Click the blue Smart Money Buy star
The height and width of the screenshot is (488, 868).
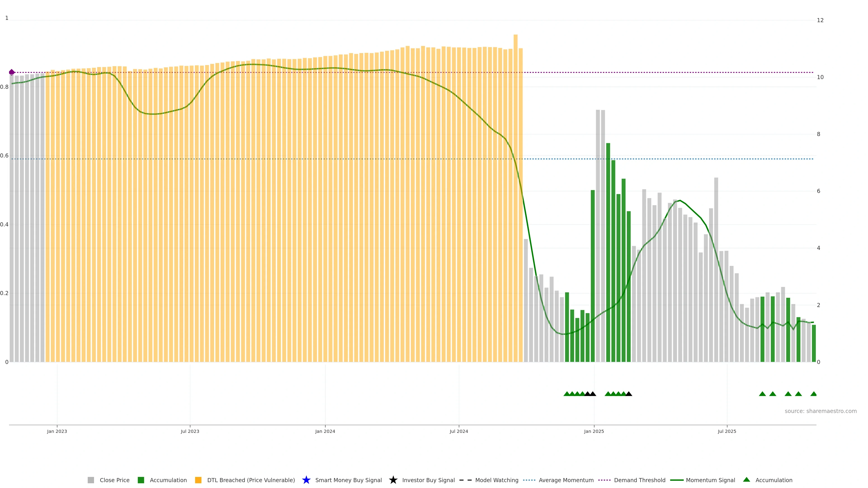[306, 480]
